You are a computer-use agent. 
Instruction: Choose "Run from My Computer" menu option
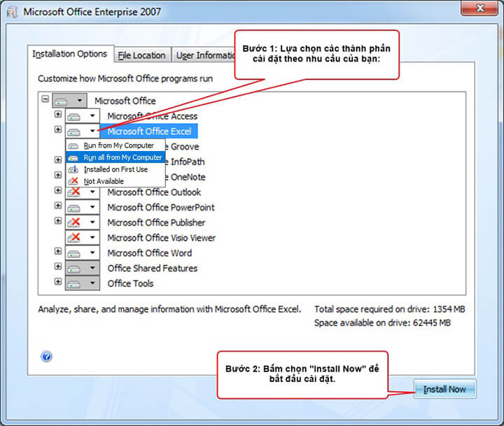coord(118,145)
